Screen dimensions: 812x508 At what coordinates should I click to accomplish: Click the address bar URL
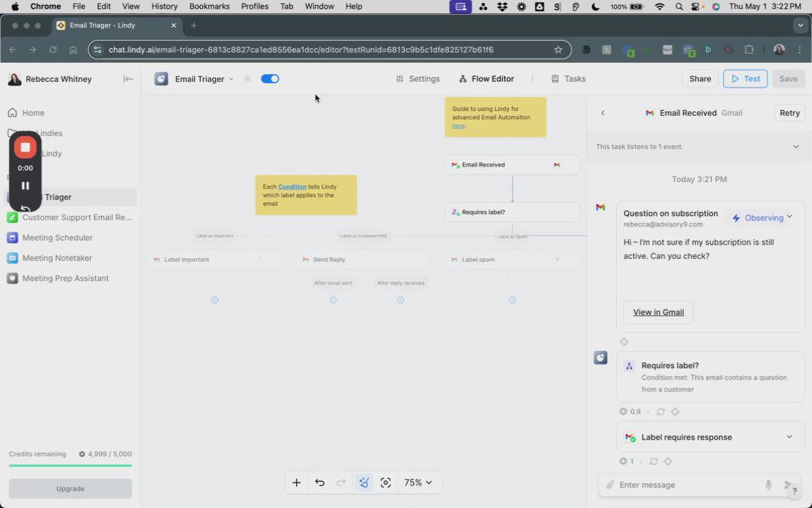(x=301, y=50)
